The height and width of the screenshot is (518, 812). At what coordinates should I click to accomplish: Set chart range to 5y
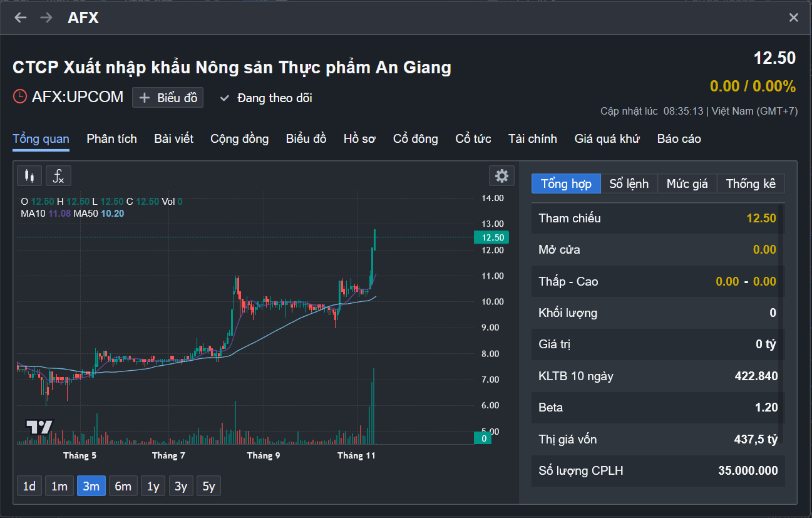208,486
